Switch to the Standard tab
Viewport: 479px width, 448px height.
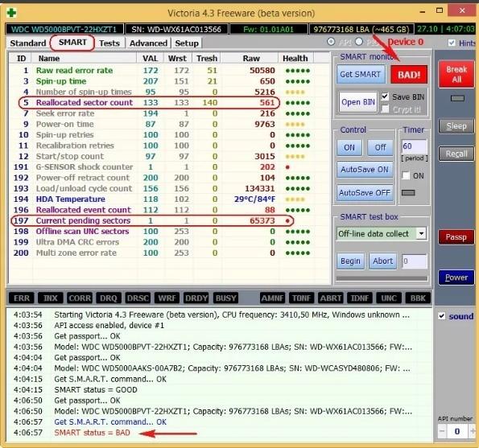28,43
